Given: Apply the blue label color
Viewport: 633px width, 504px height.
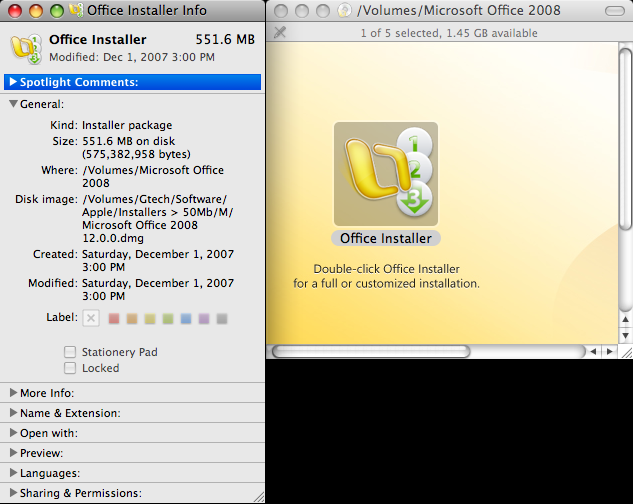Looking at the screenshot, I should click(x=186, y=319).
